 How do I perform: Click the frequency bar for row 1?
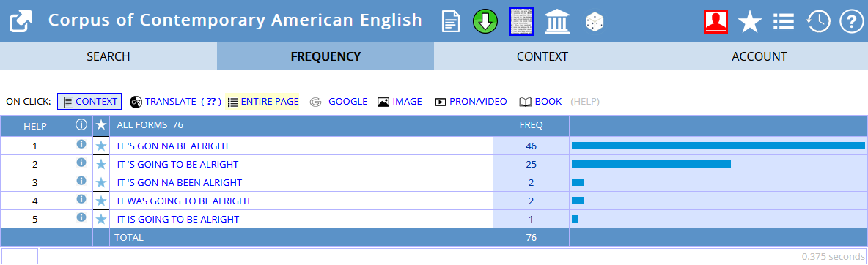coord(718,146)
